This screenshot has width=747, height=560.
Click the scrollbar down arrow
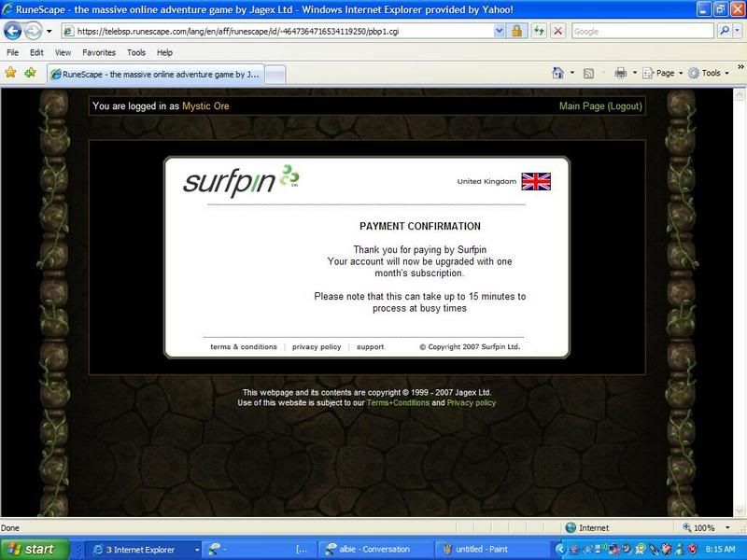click(739, 511)
